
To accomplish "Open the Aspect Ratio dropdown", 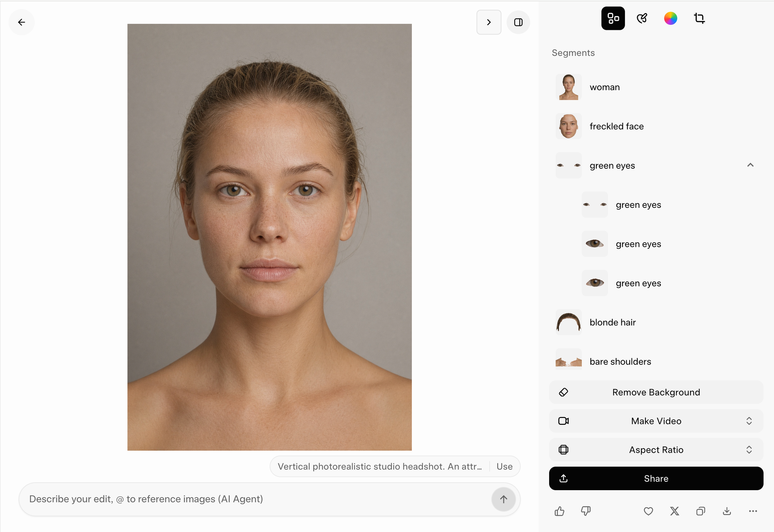I will [x=656, y=450].
